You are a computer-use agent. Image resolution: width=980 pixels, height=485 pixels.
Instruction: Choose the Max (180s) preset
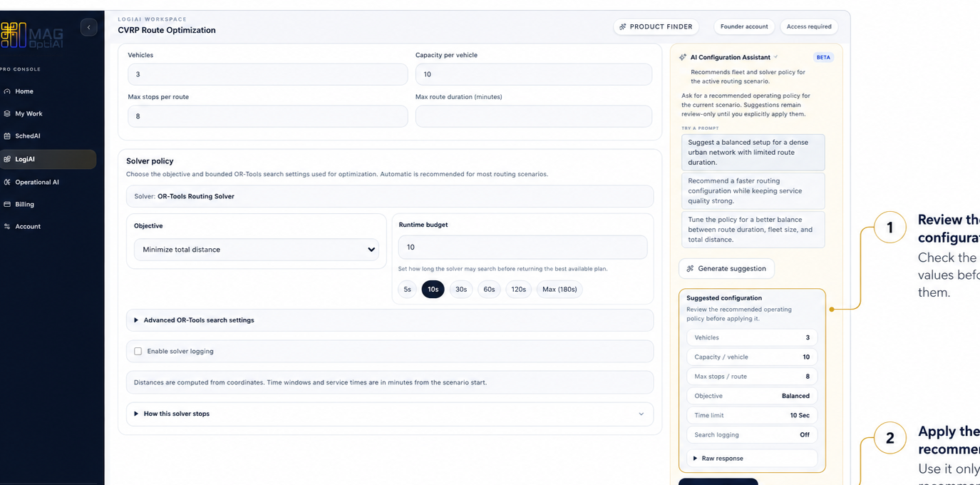(559, 290)
